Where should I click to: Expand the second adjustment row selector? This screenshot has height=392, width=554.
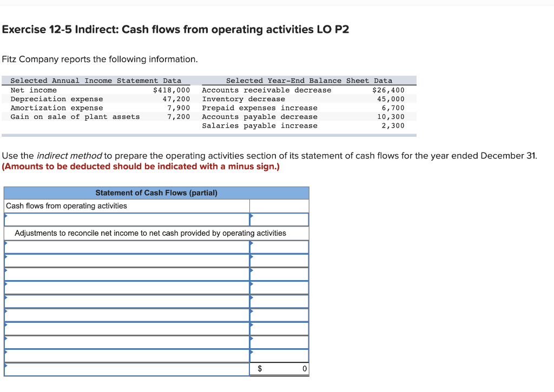click(x=124, y=260)
